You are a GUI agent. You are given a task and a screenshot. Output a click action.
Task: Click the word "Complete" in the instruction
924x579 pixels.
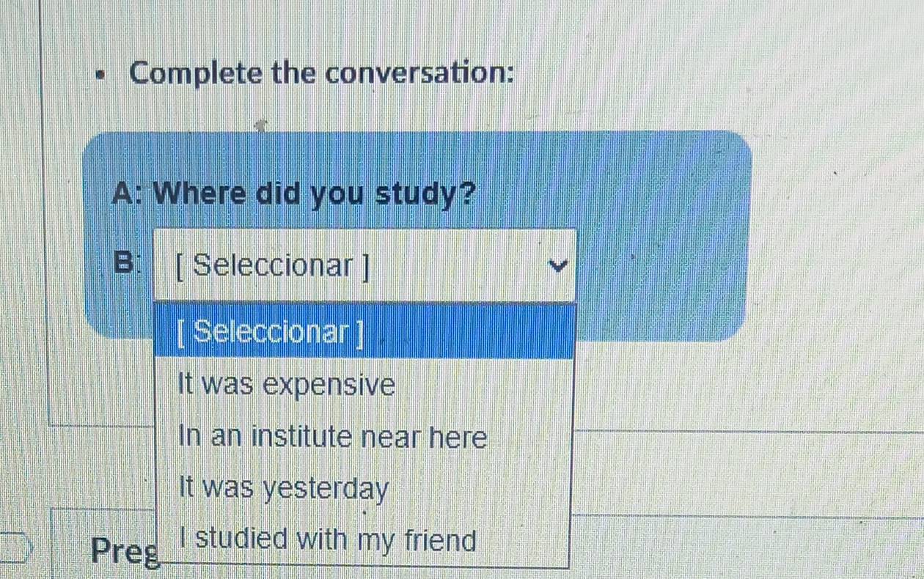(x=196, y=74)
